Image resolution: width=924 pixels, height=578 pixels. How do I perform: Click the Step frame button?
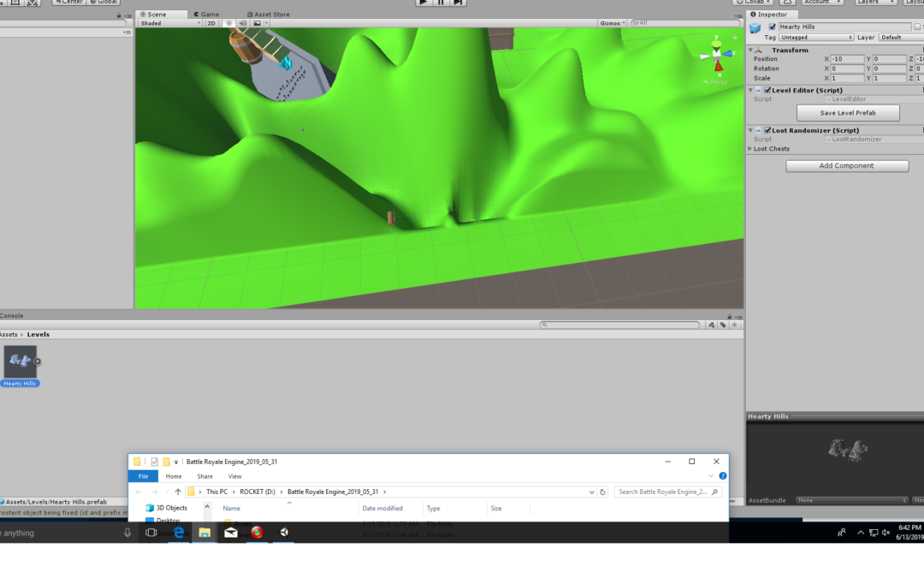coord(458,3)
